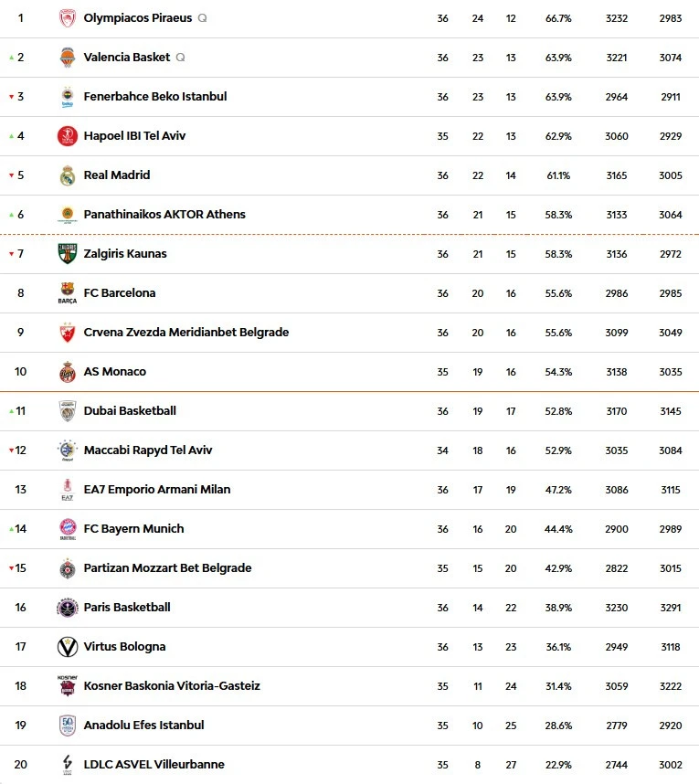The image size is (699, 784).
Task: Click the FC Barcelona crest icon
Action: coord(68,293)
